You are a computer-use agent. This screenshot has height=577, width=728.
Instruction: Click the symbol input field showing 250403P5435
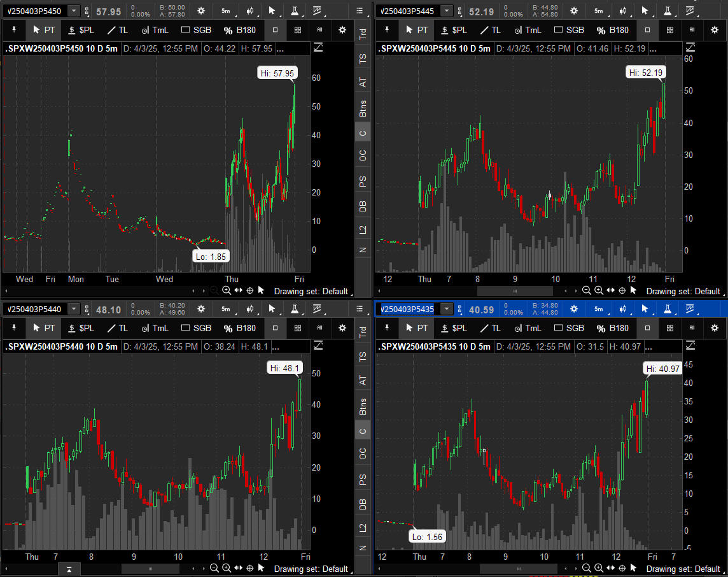[x=407, y=309]
